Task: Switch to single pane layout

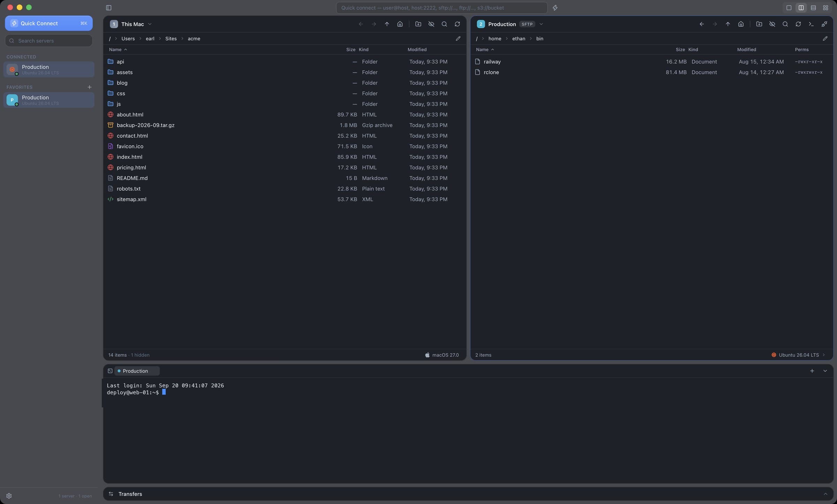Action: point(789,8)
